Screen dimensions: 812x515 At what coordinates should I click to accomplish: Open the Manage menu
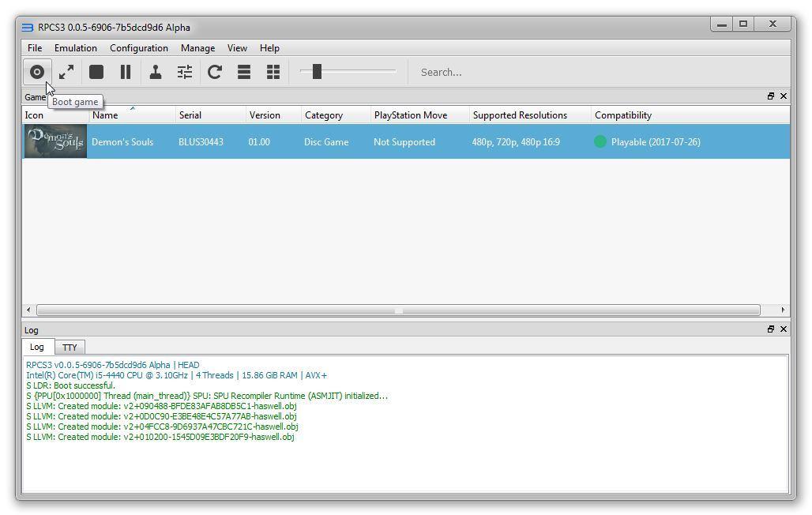197,48
